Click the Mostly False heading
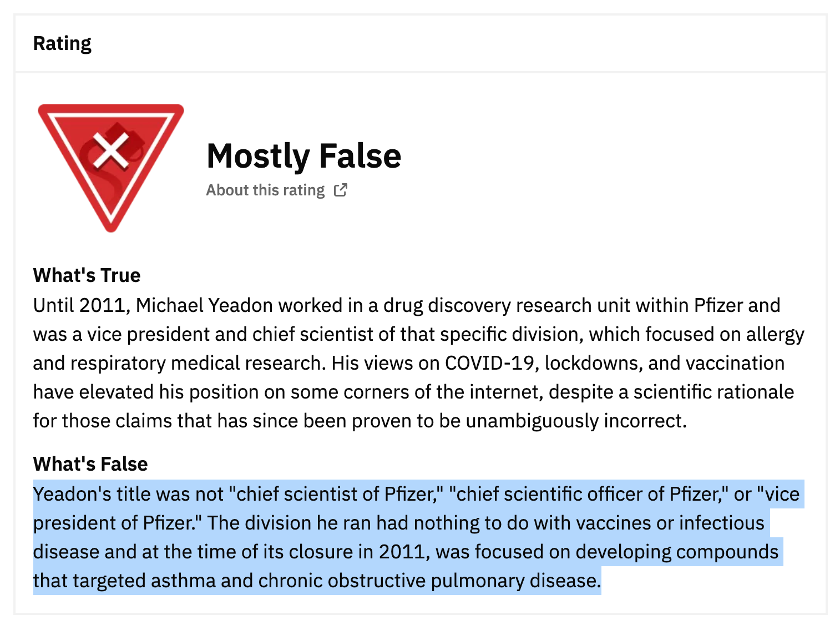 (303, 156)
